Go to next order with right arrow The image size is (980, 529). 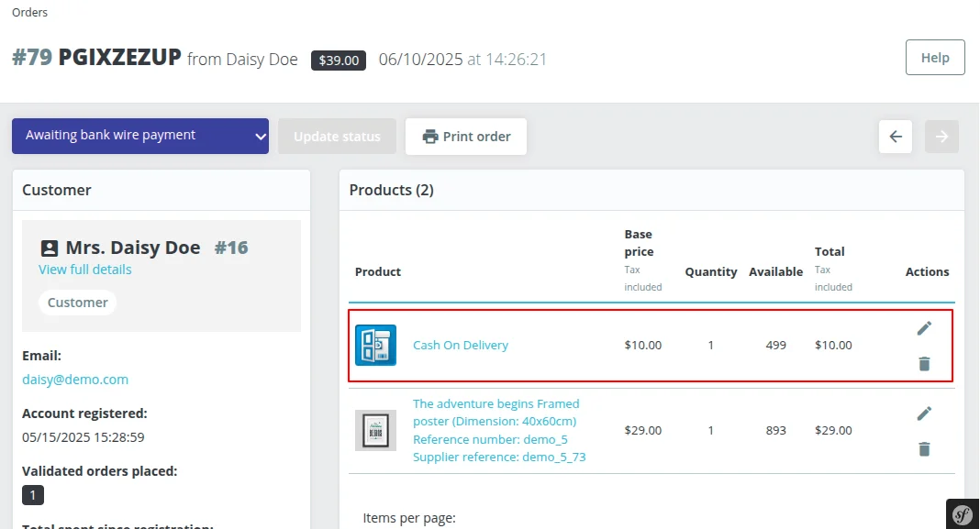click(x=941, y=136)
